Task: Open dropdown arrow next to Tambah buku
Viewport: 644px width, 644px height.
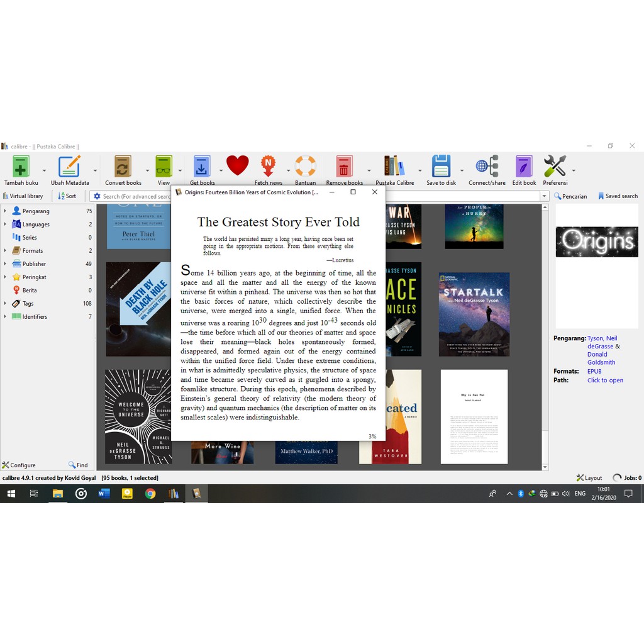Action: 44,170
